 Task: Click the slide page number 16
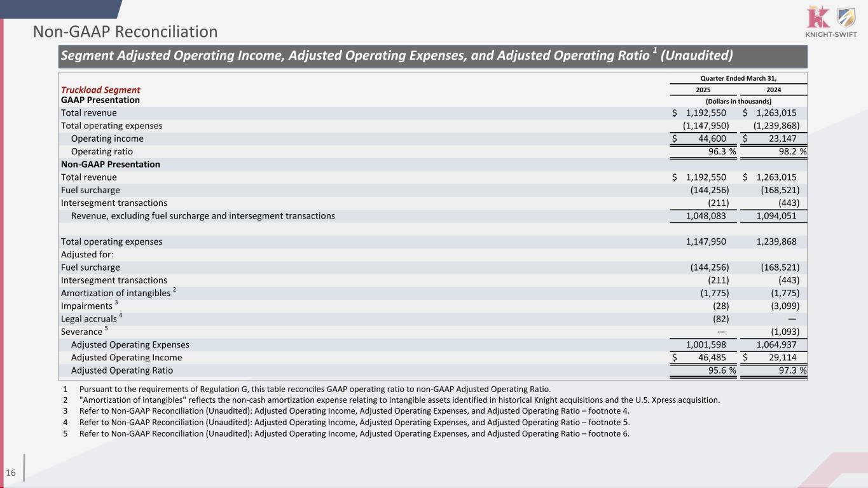(11, 472)
